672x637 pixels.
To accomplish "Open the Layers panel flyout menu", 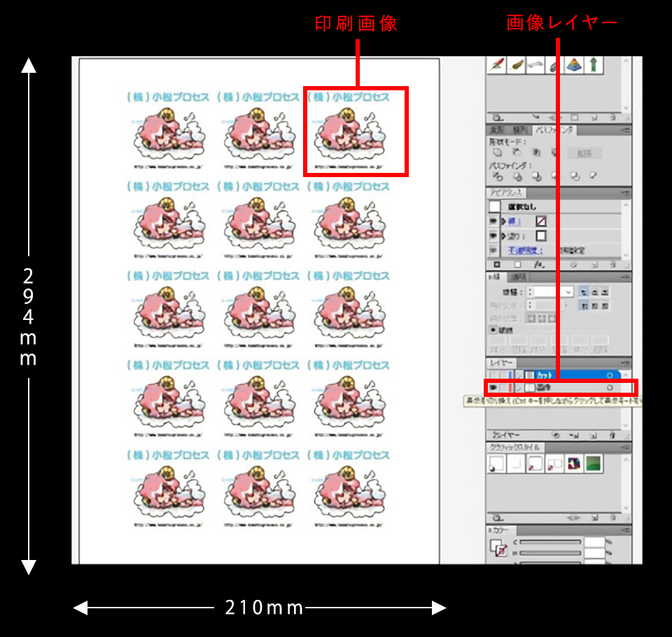I will 625,363.
